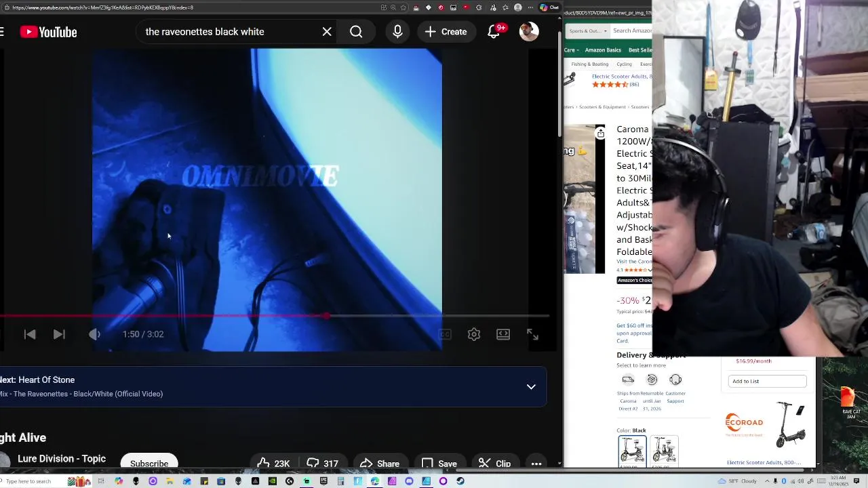This screenshot has height=488, width=868.
Task: Show hidden system tray icons chevron
Action: coord(767,481)
